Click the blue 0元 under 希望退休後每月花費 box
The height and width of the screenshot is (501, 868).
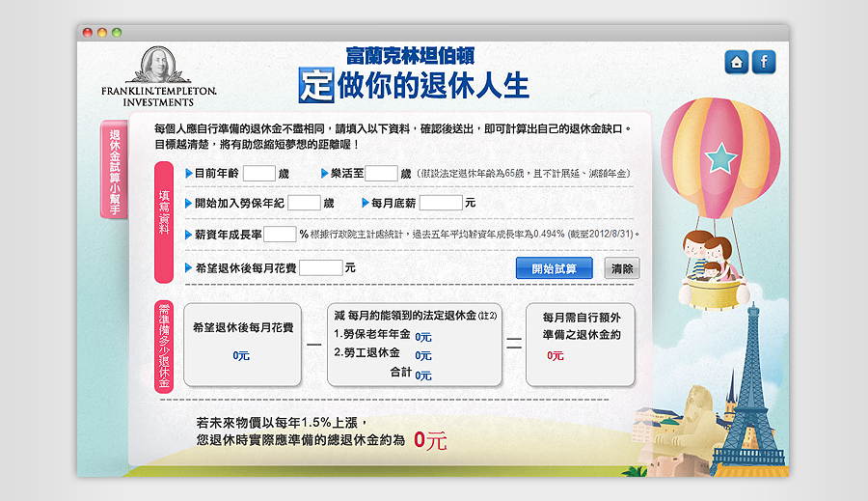click(x=241, y=356)
